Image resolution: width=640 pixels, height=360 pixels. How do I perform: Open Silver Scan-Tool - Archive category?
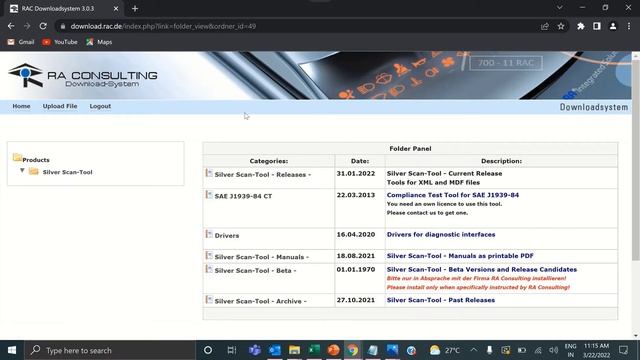[260, 301]
